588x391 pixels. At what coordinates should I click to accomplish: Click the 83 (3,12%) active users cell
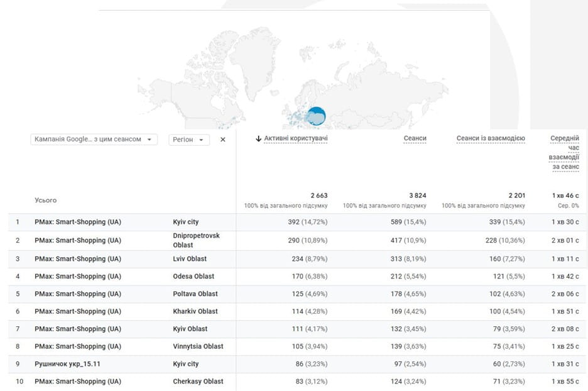(x=311, y=381)
